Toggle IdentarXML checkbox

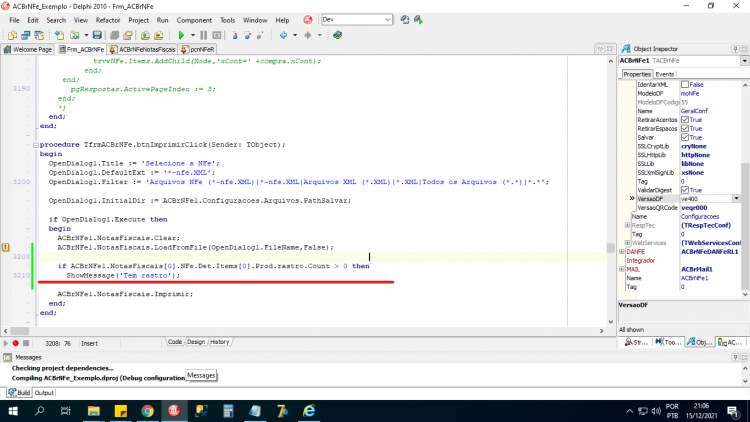(x=685, y=84)
